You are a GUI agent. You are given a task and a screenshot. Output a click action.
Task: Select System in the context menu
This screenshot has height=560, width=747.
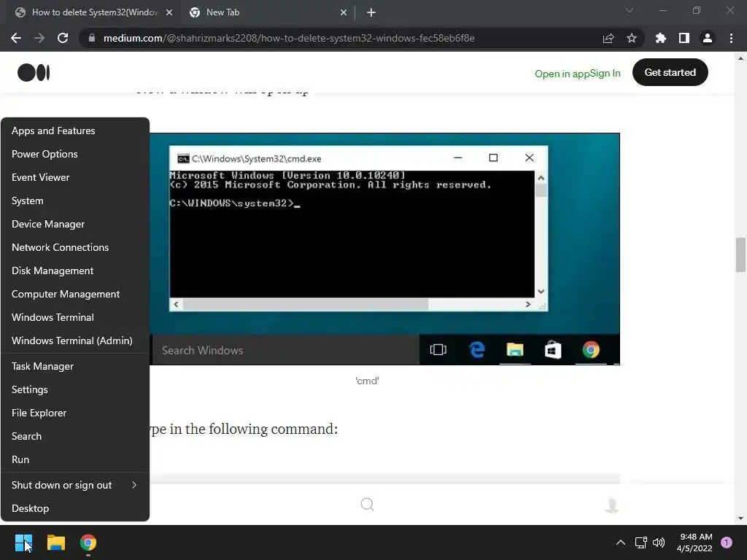[x=75, y=201]
